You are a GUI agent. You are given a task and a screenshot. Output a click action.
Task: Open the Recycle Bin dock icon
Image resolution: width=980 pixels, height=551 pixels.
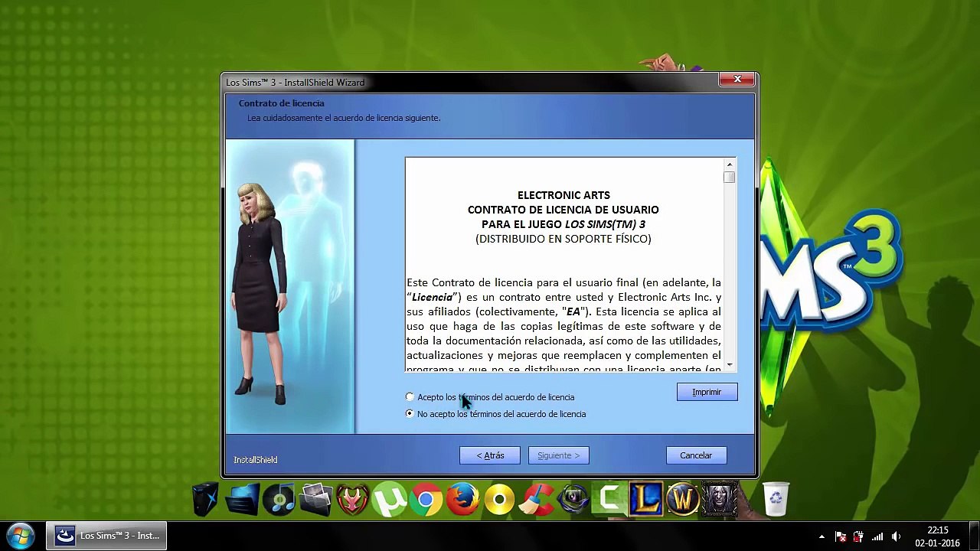click(776, 500)
